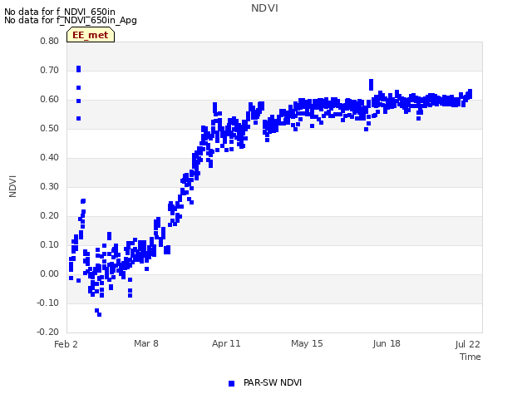532x399 pixels.
Task: Click the Mar 8 date label
Action: tap(146, 343)
